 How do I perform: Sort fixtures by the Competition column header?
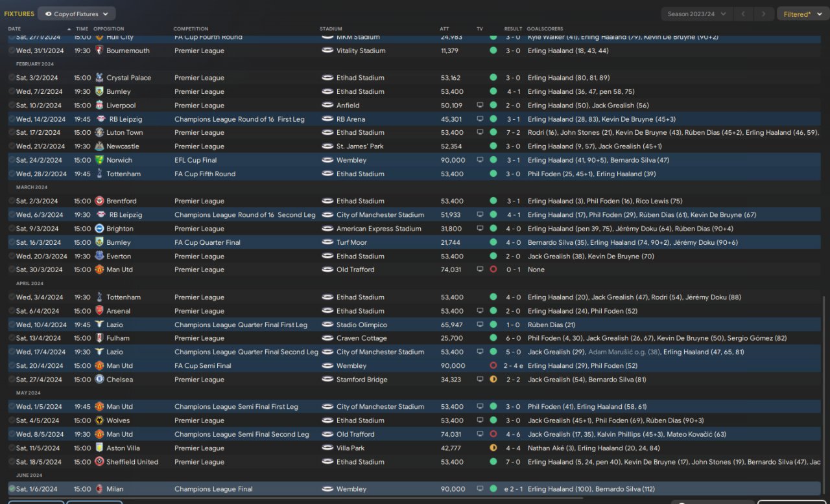pyautogui.click(x=191, y=29)
